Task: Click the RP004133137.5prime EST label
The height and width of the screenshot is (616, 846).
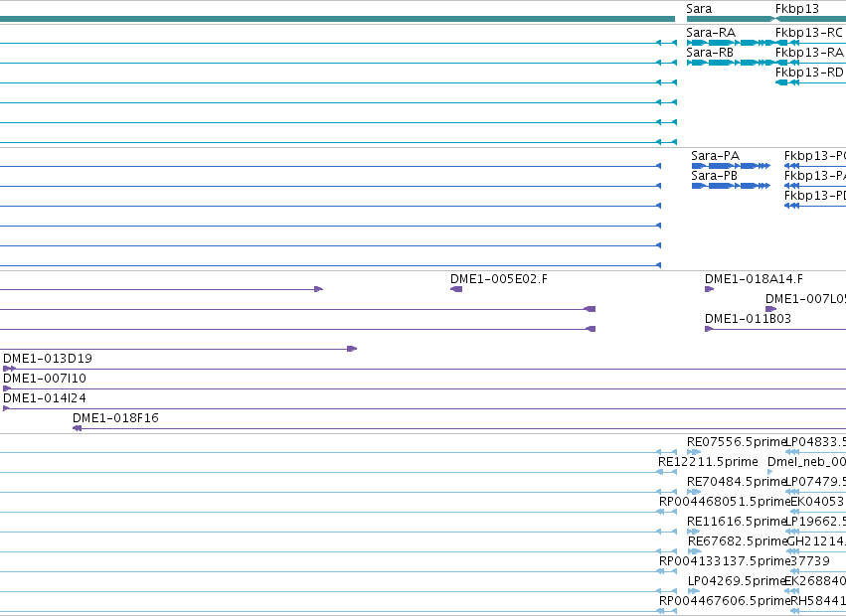Action: (x=725, y=561)
